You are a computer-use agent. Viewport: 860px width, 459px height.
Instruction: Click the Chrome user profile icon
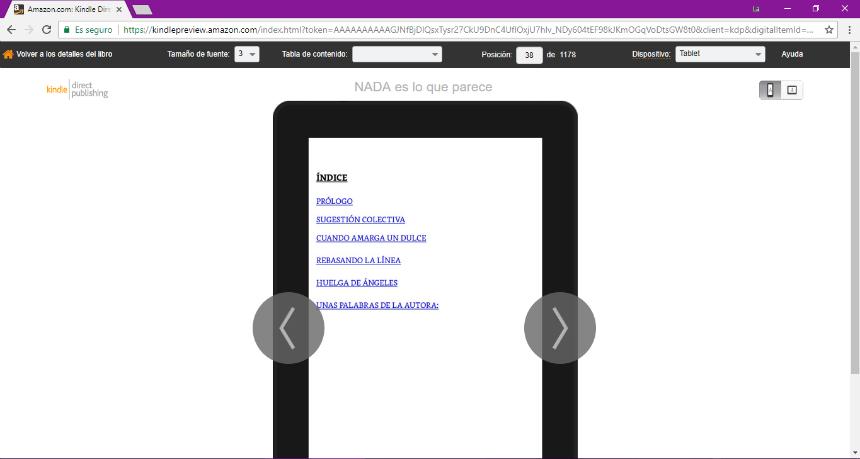click(756, 9)
